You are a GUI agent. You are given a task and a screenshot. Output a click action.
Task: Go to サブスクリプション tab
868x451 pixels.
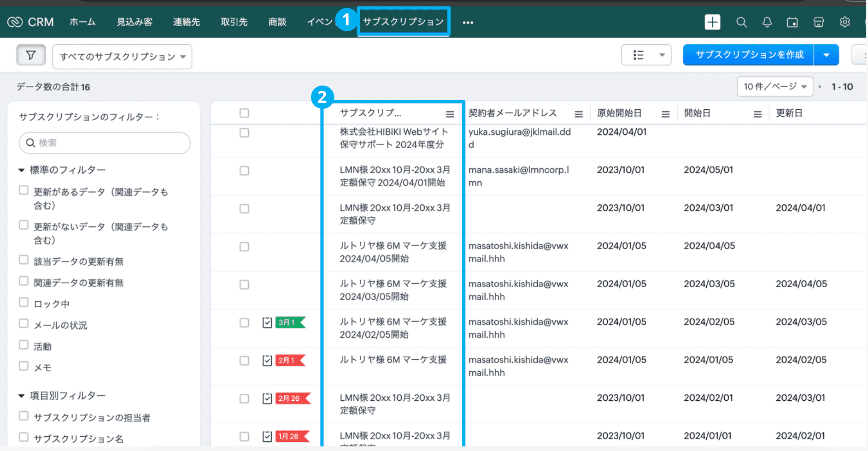click(x=403, y=22)
